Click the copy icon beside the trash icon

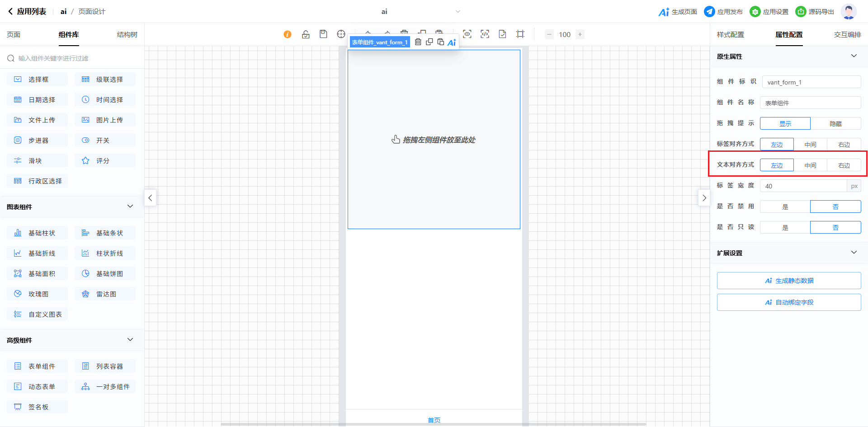[429, 42]
